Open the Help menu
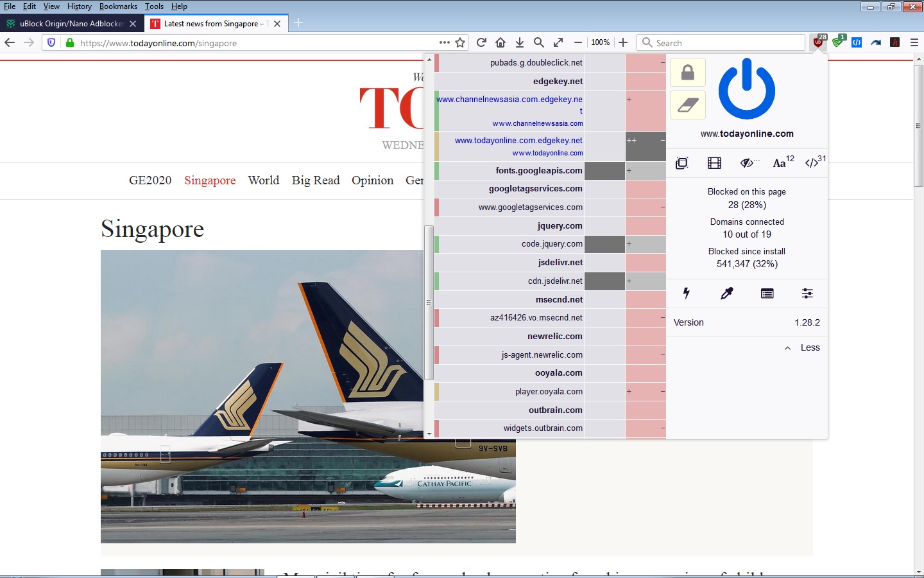924x578 pixels. (179, 6)
